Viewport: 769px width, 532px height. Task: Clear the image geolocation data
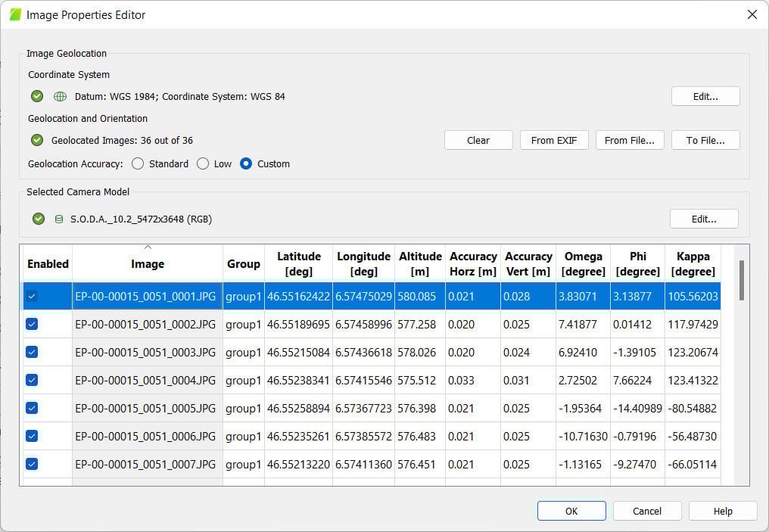pyautogui.click(x=478, y=140)
